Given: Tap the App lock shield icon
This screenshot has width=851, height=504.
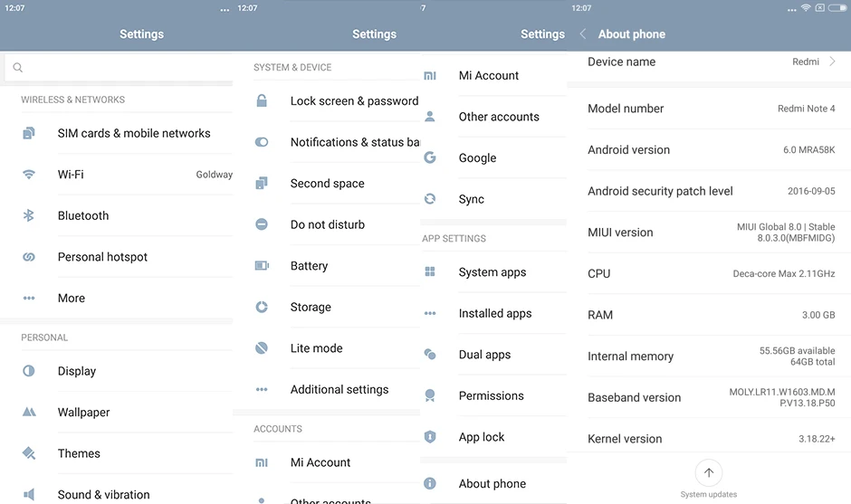Looking at the screenshot, I should click(x=430, y=437).
